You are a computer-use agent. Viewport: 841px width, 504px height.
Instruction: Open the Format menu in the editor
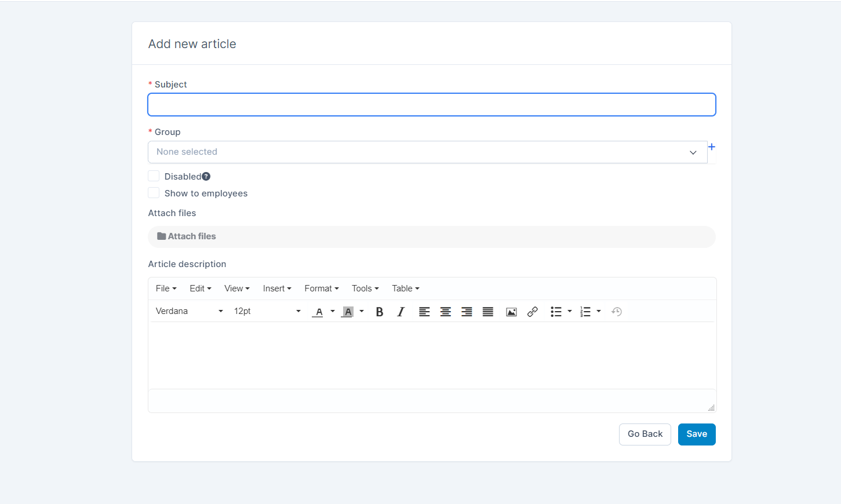(322, 288)
